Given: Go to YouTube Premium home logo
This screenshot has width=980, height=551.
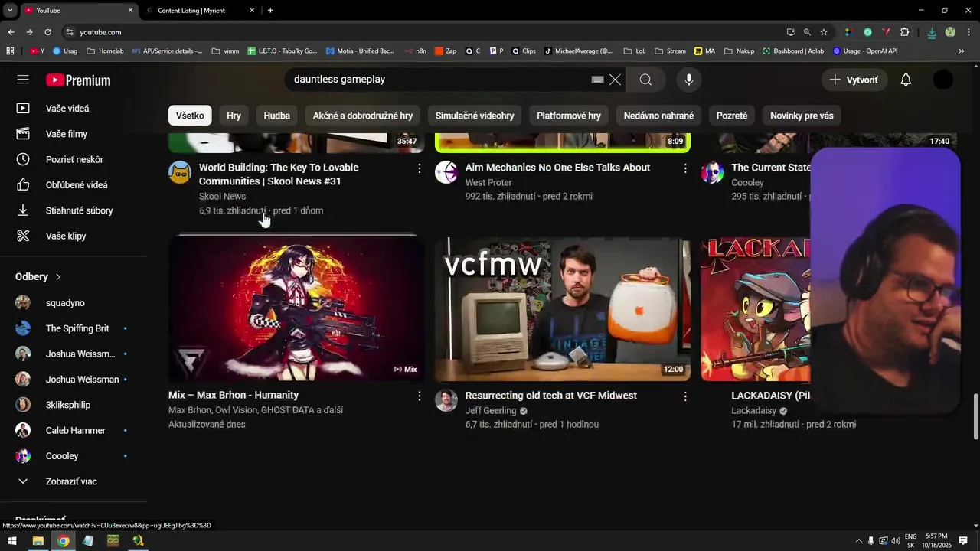Looking at the screenshot, I should [78, 80].
